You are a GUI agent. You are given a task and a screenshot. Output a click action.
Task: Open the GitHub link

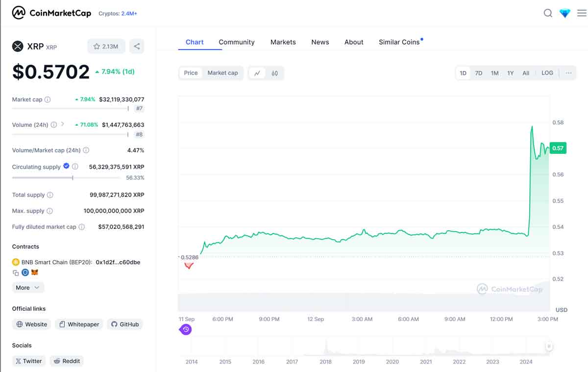pos(124,324)
